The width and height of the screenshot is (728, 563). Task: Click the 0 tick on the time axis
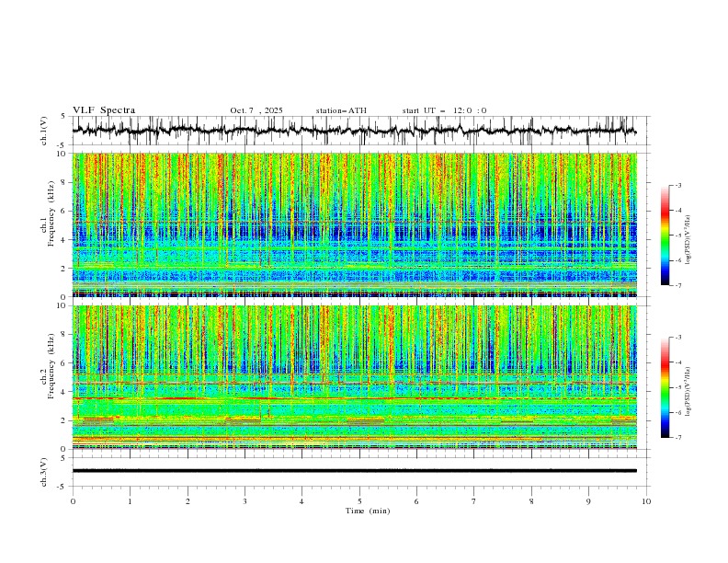tap(73, 501)
